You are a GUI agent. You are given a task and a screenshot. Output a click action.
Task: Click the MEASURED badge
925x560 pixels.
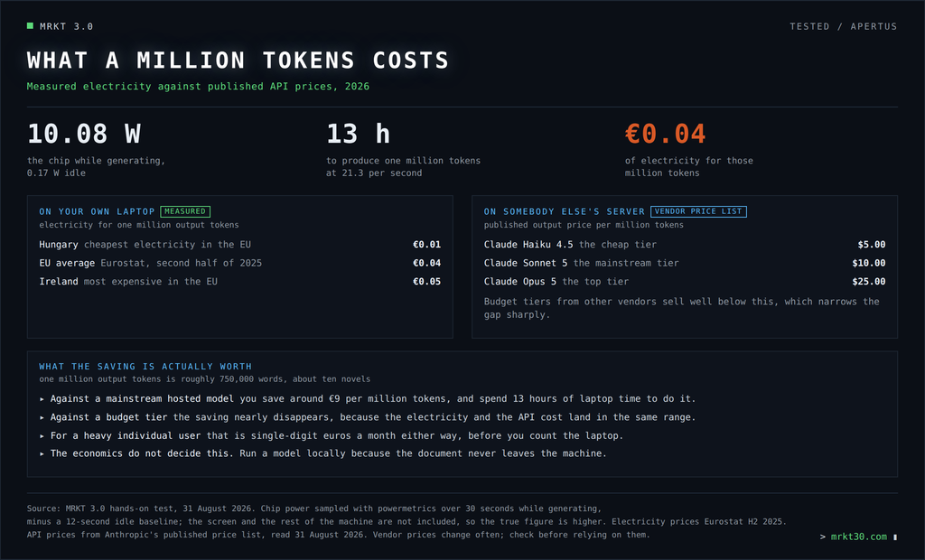point(185,211)
